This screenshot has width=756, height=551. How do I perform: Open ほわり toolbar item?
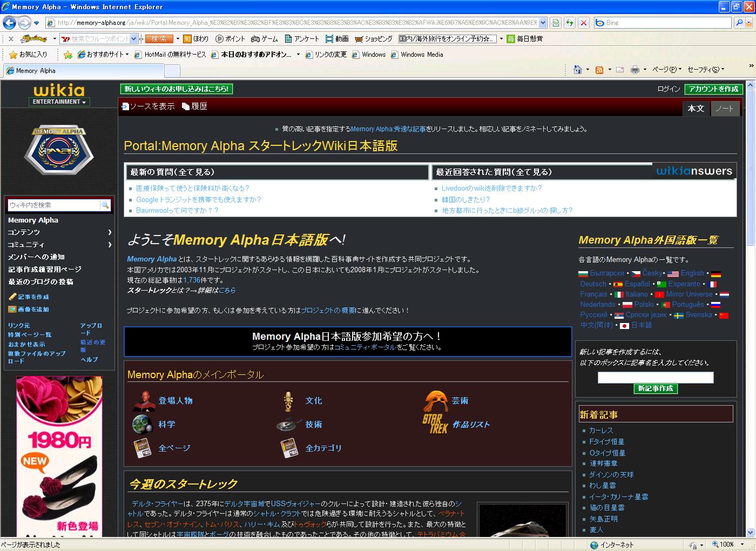pyautogui.click(x=196, y=39)
